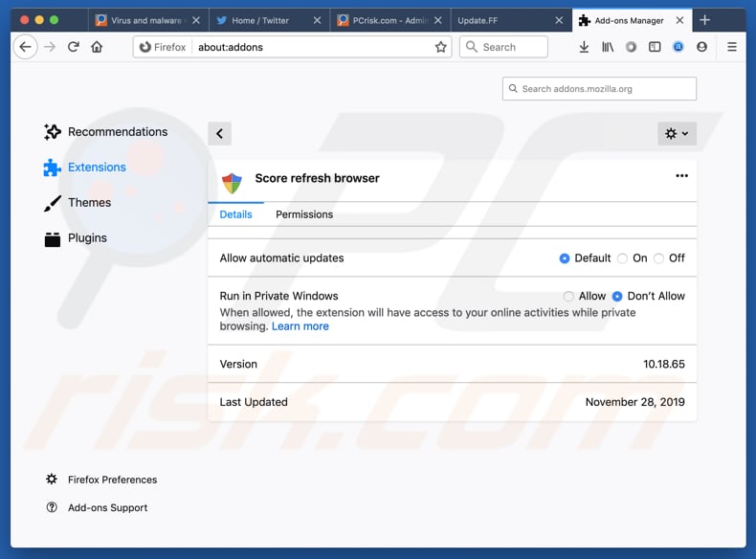Open the Downloads toolbar icon
Image resolution: width=756 pixels, height=559 pixels.
(584, 47)
